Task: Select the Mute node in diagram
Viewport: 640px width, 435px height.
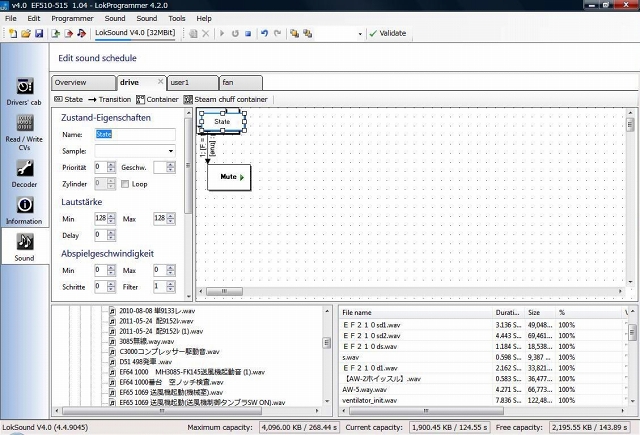Action: pos(229,177)
